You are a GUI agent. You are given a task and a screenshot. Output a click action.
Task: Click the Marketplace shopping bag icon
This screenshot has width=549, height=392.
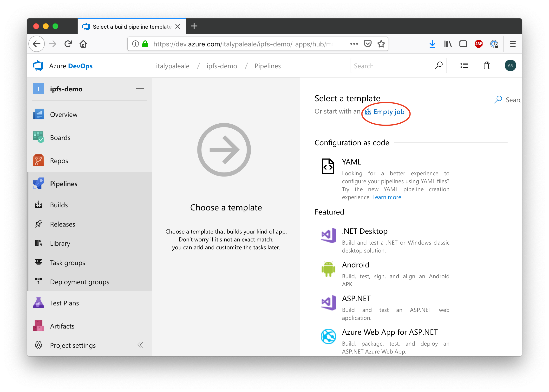click(487, 66)
